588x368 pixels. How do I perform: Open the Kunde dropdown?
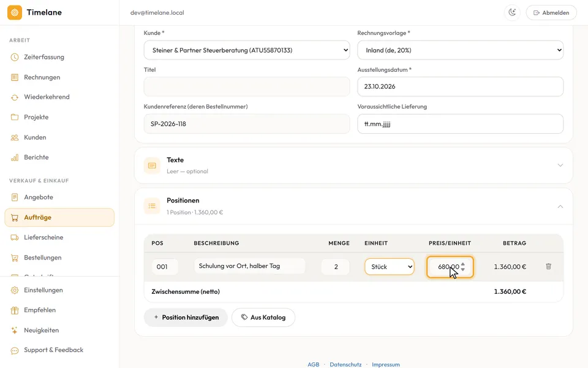247,50
